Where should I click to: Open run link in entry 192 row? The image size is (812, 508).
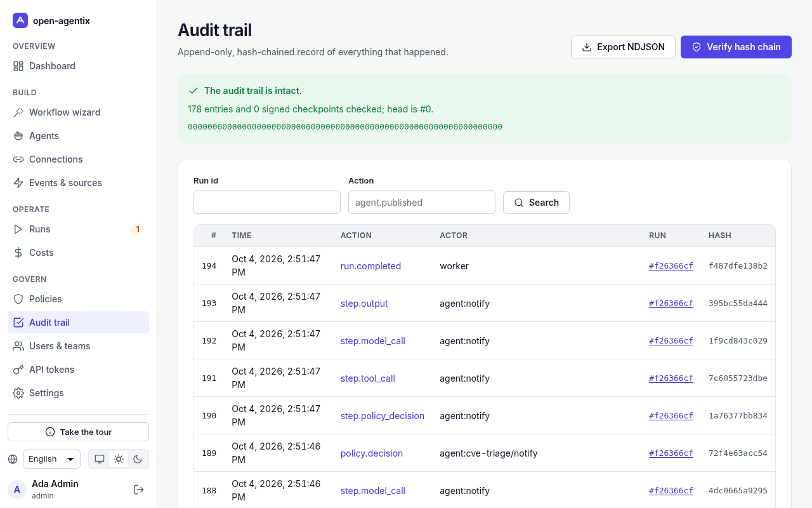click(x=671, y=341)
